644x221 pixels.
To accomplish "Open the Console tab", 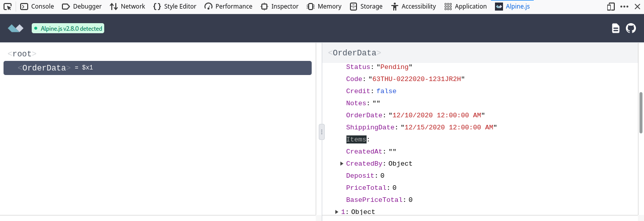I will click(x=37, y=7).
